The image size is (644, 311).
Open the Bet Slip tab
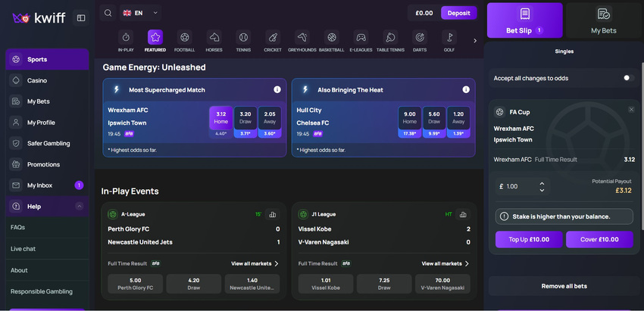(525, 20)
